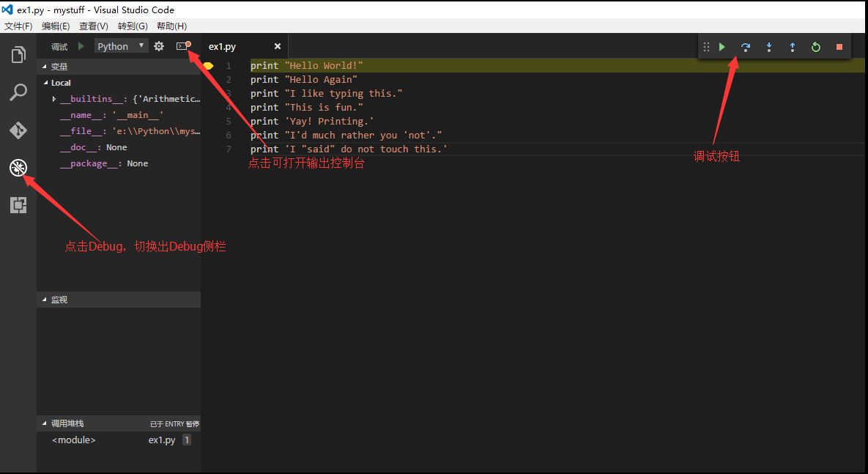The height and width of the screenshot is (474, 868).
Task: Click the 调试 label in debug header
Action: coord(59,46)
